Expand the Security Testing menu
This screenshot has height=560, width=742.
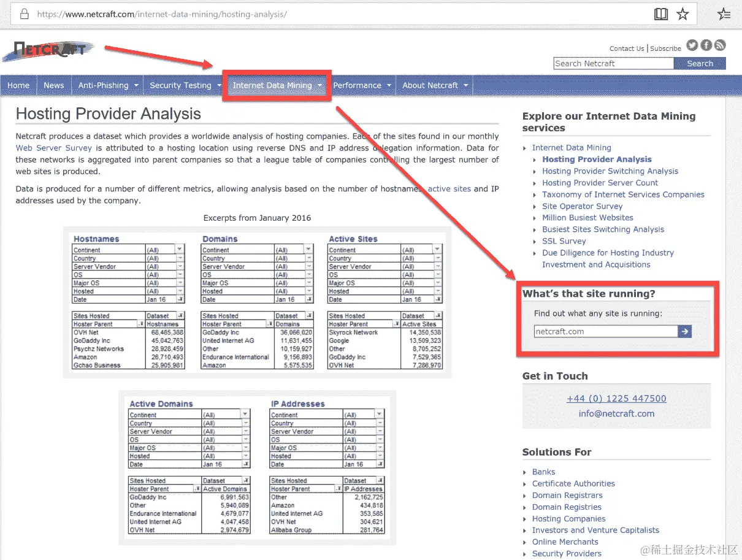185,85
